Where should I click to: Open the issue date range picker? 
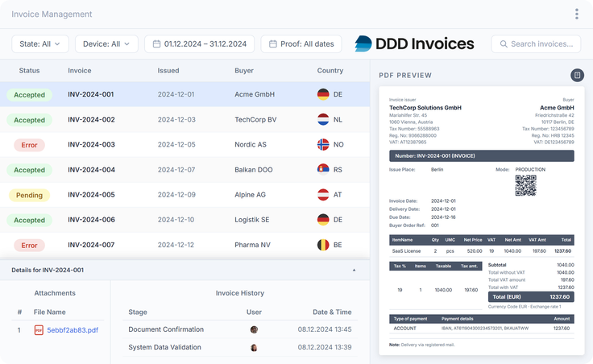click(x=199, y=43)
